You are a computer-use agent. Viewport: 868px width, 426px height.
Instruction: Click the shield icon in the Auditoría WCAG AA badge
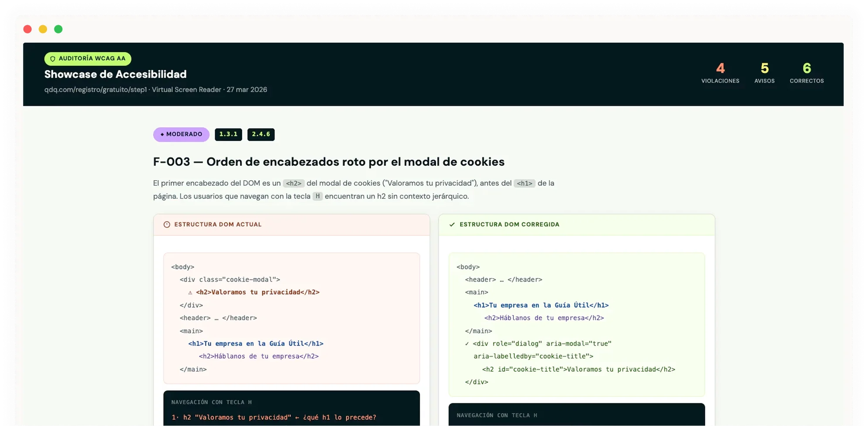(53, 59)
